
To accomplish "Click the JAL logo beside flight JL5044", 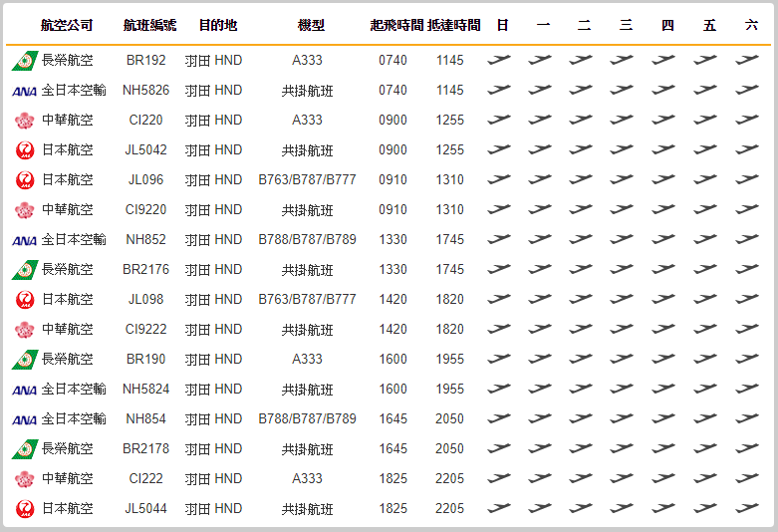I will [25, 509].
